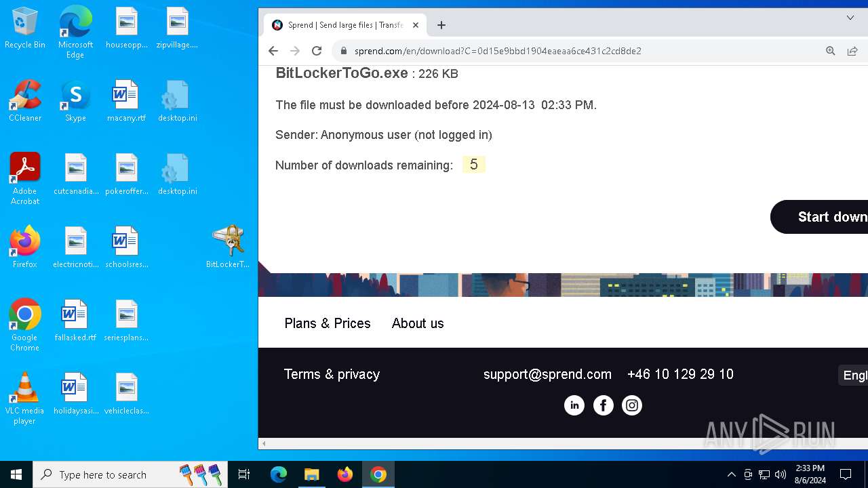Image resolution: width=868 pixels, height=488 pixels.
Task: Select the macany.rtf document on desktop
Action: pos(126,101)
